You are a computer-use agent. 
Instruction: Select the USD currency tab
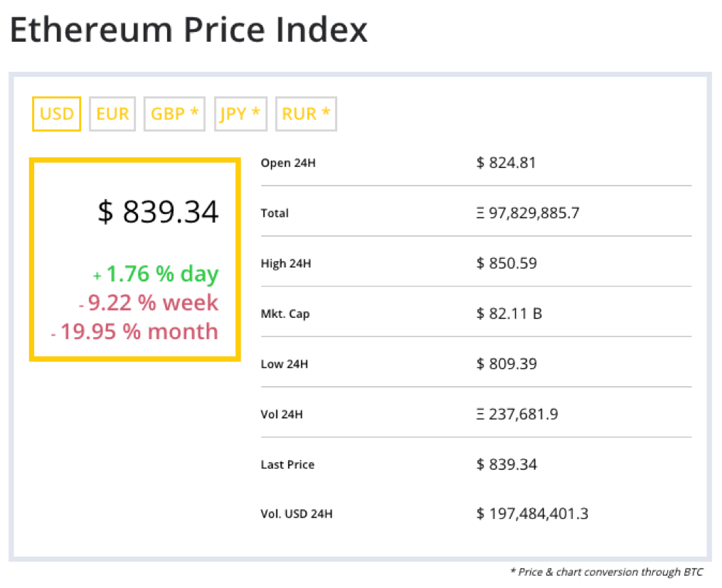click(57, 114)
